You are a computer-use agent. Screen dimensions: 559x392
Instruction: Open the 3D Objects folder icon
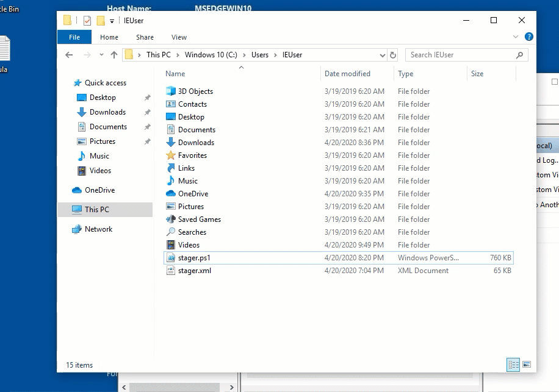[171, 91]
